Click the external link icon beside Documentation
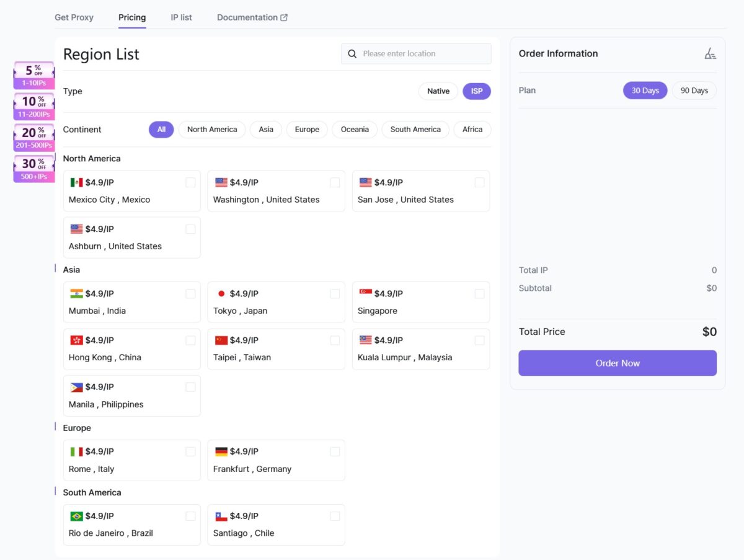Image resolution: width=744 pixels, height=560 pixels. (x=284, y=17)
